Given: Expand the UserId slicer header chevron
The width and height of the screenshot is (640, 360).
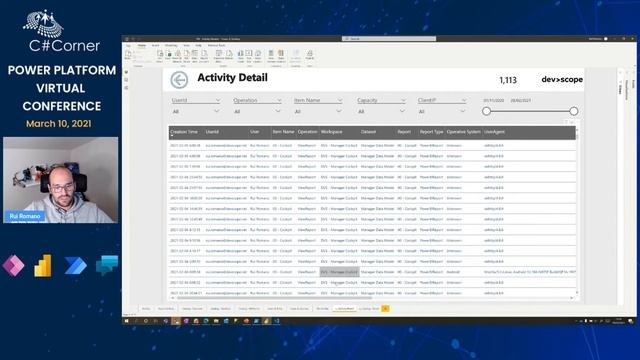Looking at the screenshot, I should click(x=218, y=100).
